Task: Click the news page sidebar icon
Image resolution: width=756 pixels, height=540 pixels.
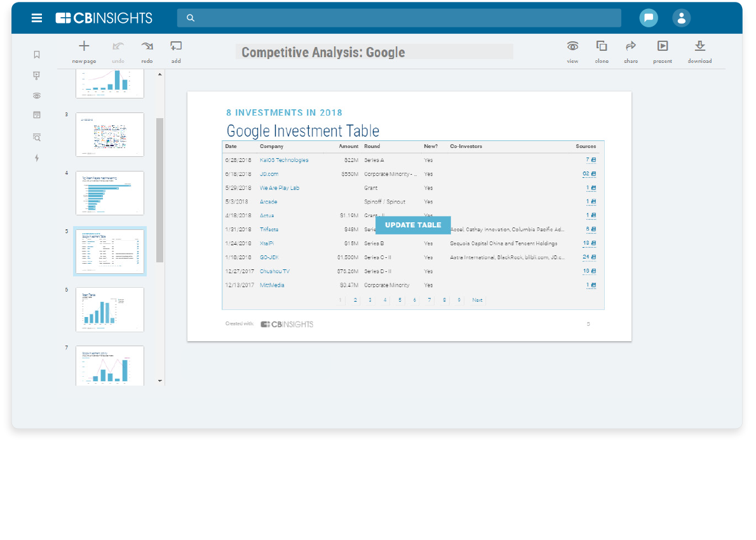Action: (37, 115)
